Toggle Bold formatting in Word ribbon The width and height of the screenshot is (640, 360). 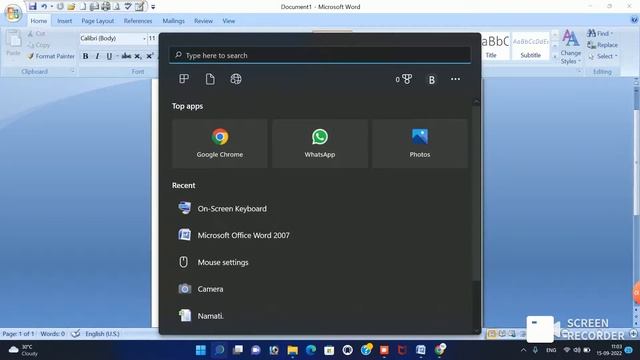point(85,56)
